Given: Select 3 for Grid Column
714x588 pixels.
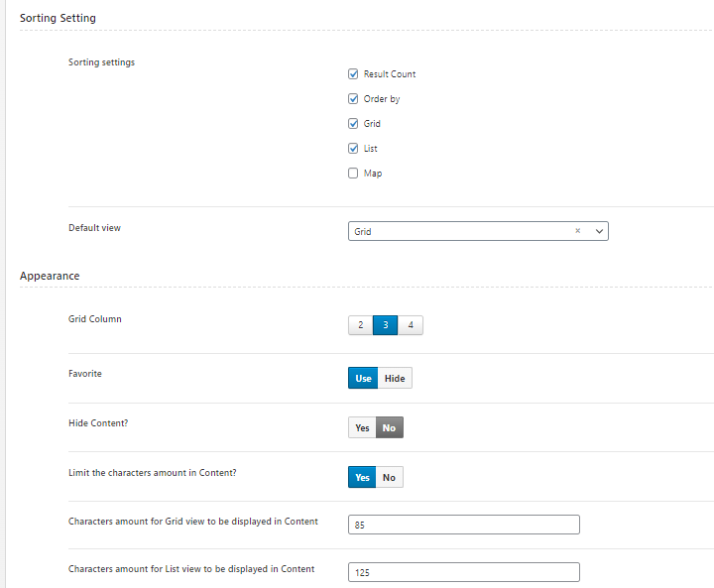Looking at the screenshot, I should 385,325.
